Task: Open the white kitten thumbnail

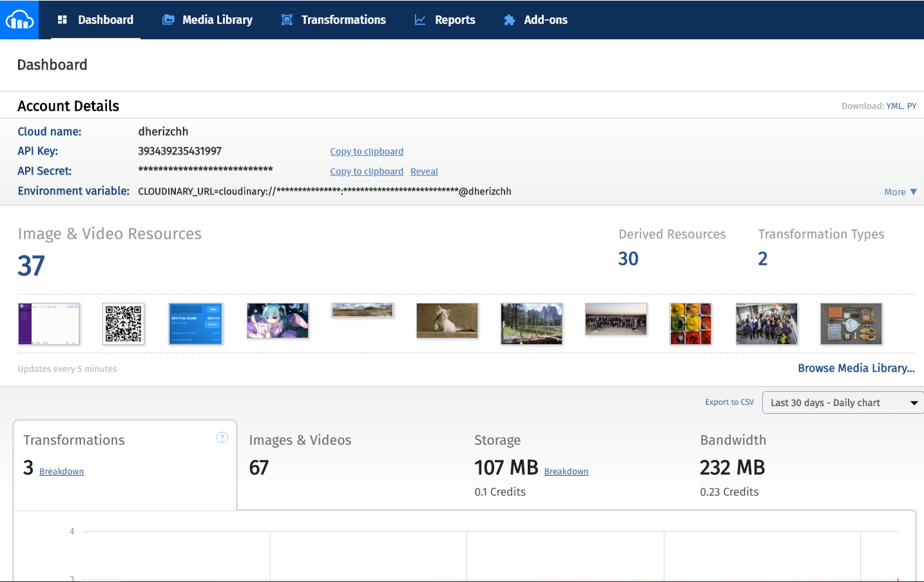Action: click(447, 320)
